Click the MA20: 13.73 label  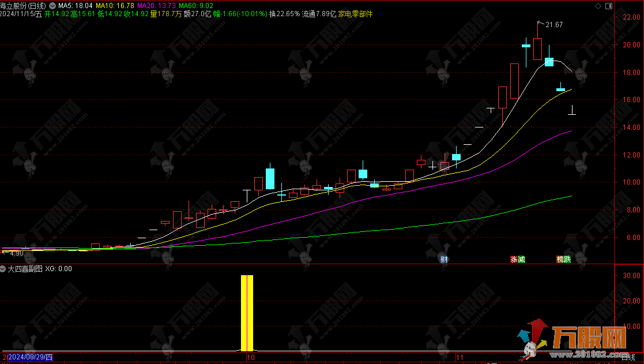[x=156, y=6]
